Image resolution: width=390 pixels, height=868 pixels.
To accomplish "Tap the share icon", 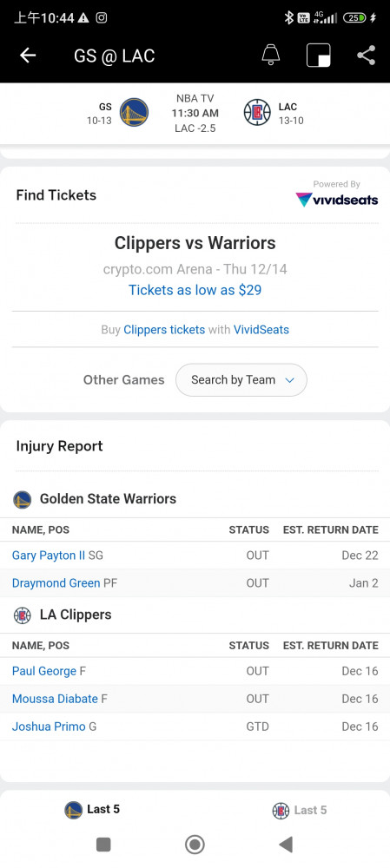I will coord(367,56).
